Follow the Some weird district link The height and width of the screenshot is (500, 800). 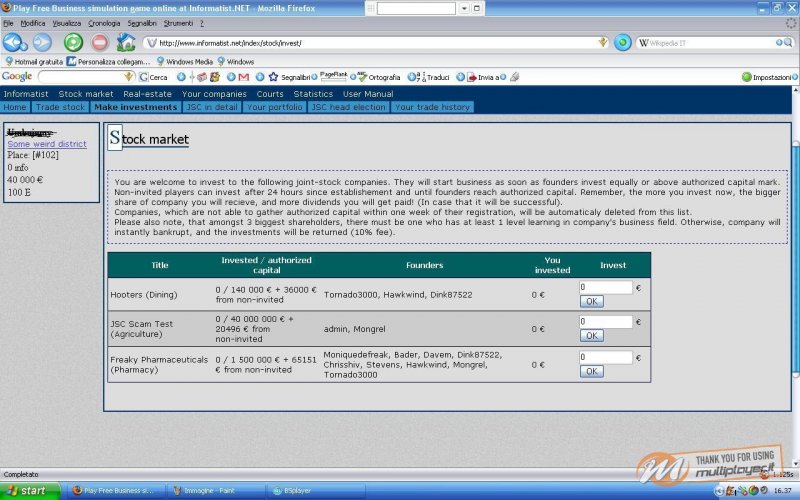(47, 144)
